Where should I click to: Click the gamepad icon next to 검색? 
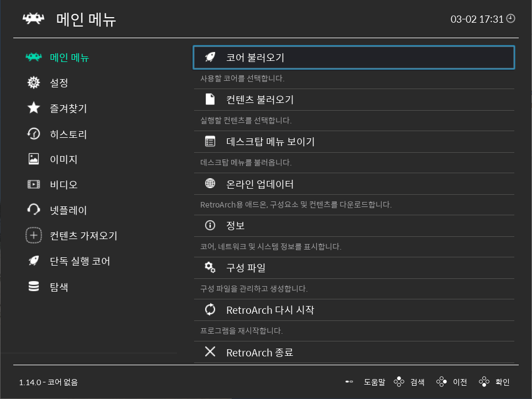399,382
